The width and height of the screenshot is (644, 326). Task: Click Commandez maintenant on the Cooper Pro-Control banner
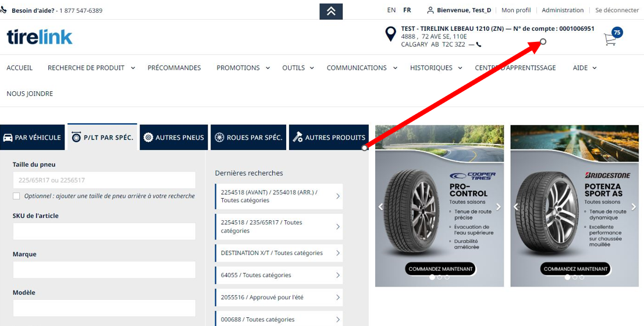(440, 269)
